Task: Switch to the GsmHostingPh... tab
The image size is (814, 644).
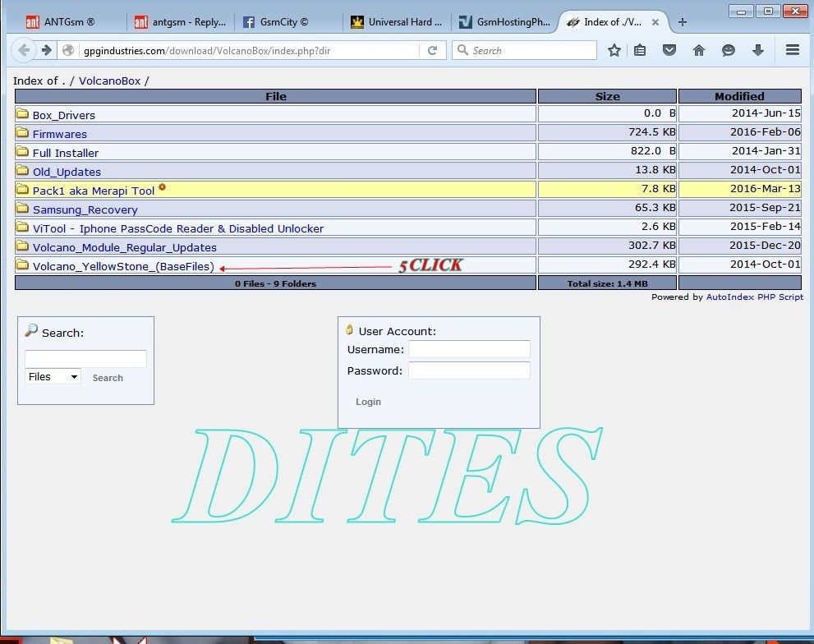Action: 504,22
